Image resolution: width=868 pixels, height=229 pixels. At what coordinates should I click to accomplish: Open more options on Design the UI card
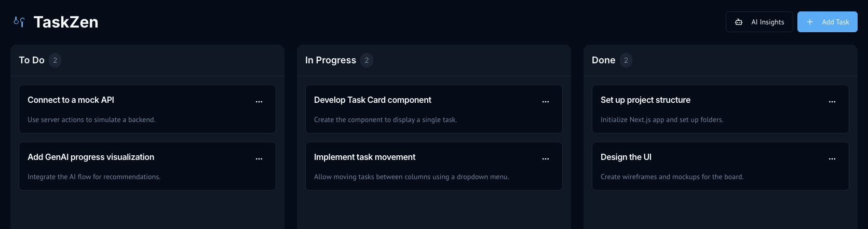coord(832,159)
